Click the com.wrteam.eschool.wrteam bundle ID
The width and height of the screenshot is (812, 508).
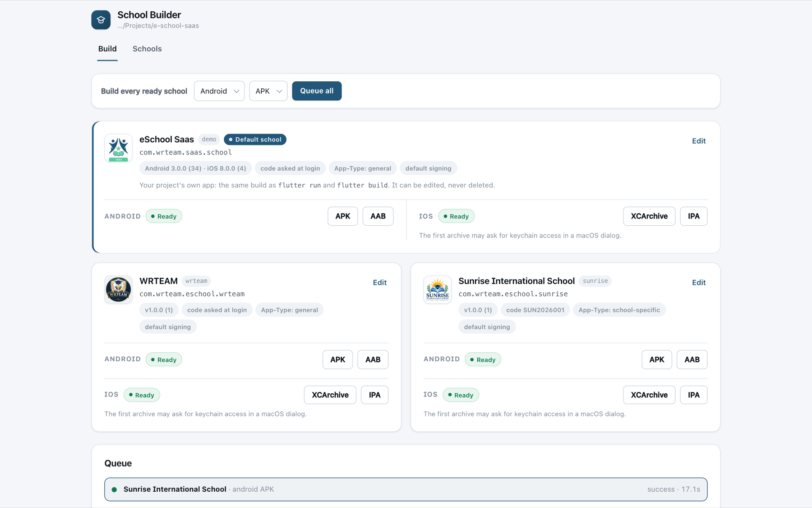click(x=192, y=294)
